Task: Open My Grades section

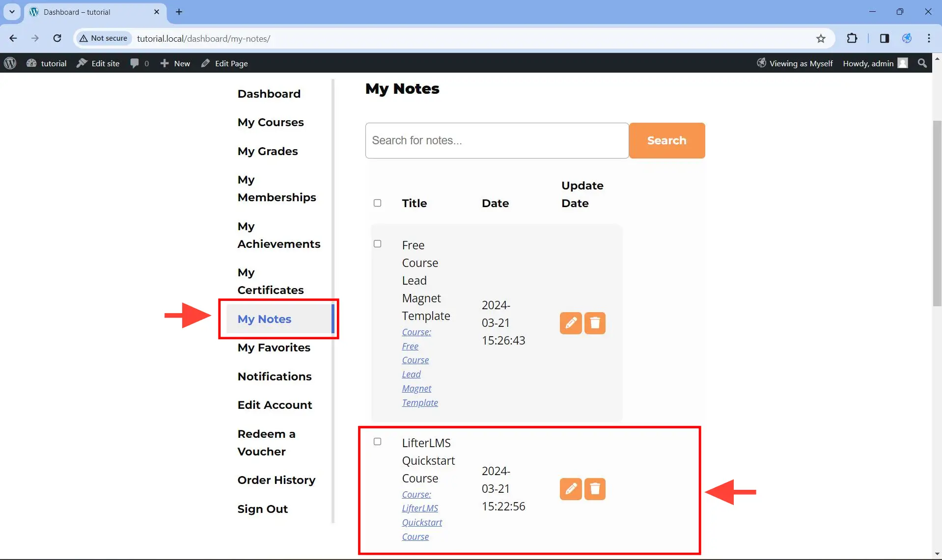Action: 268,151
